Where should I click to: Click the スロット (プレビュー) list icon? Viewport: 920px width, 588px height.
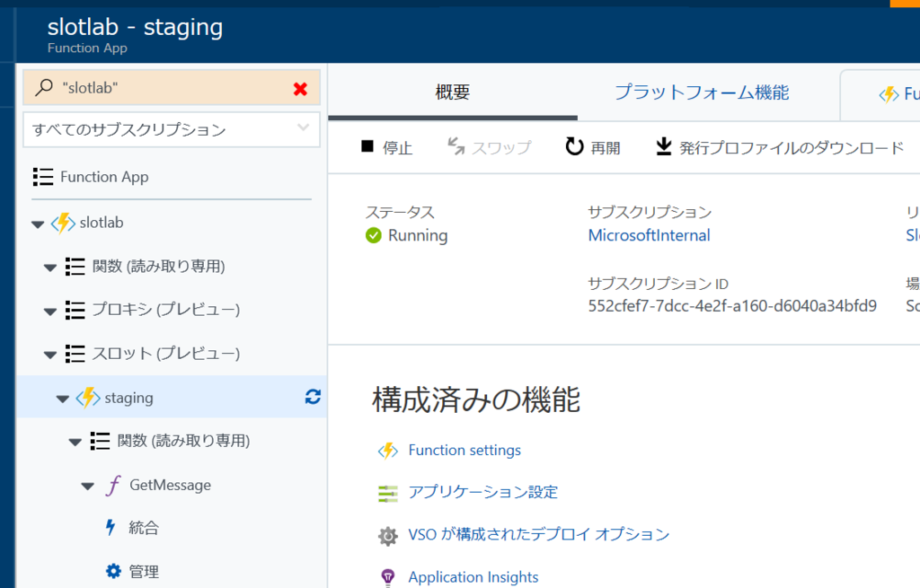click(x=75, y=354)
